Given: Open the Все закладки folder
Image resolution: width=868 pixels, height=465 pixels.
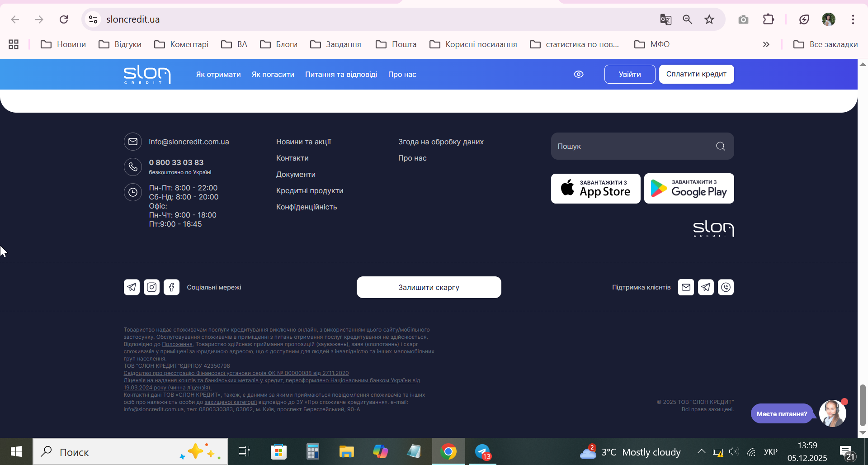Looking at the screenshot, I should [826, 44].
